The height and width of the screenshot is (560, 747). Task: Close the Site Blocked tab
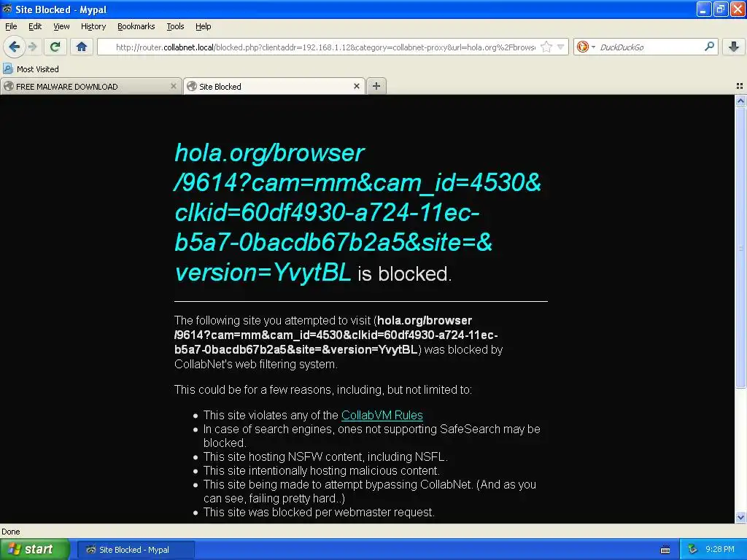click(356, 86)
